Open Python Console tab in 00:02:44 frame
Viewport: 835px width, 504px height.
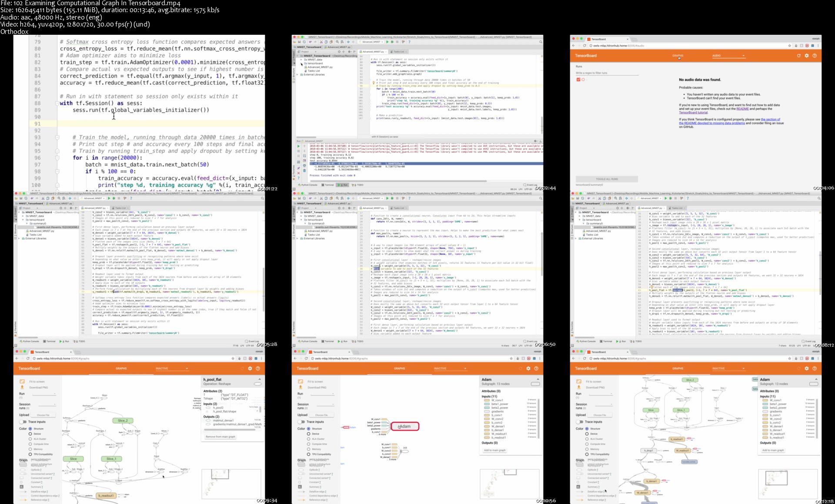pyautogui.click(x=308, y=185)
